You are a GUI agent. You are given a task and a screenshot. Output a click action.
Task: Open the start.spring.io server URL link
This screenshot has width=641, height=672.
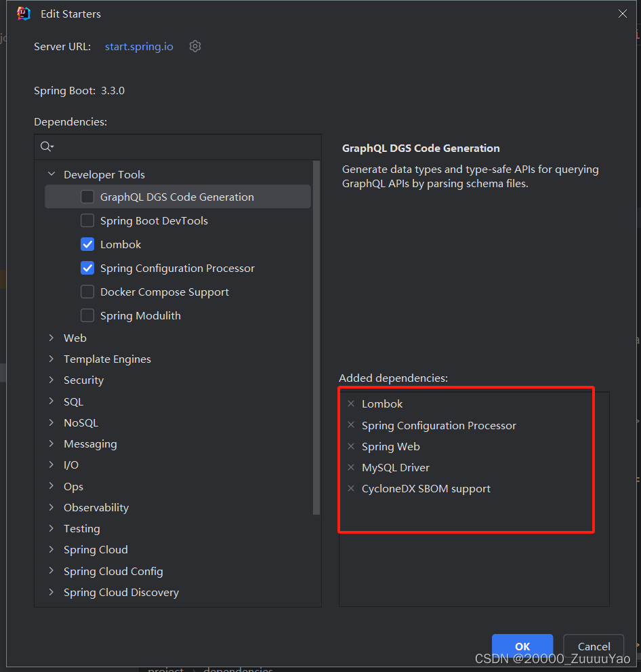pyautogui.click(x=139, y=46)
